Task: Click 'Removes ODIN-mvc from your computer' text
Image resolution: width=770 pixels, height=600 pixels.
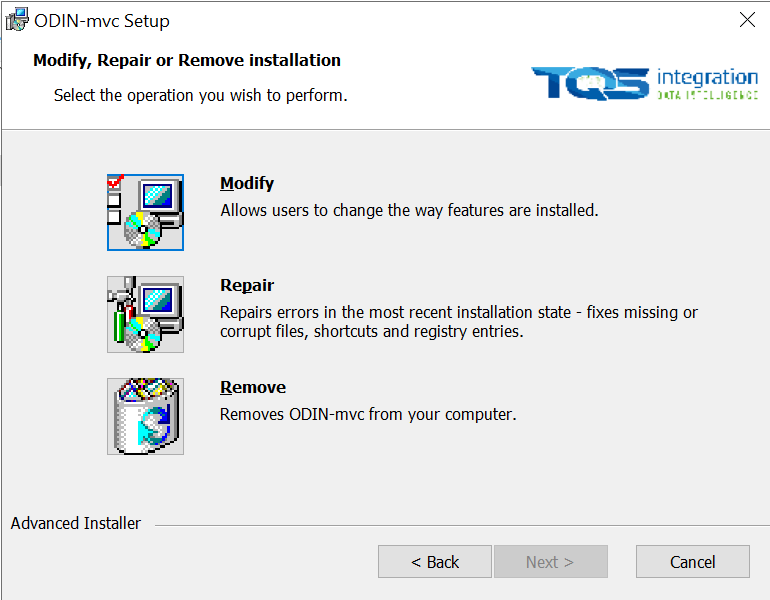Action: 368,414
